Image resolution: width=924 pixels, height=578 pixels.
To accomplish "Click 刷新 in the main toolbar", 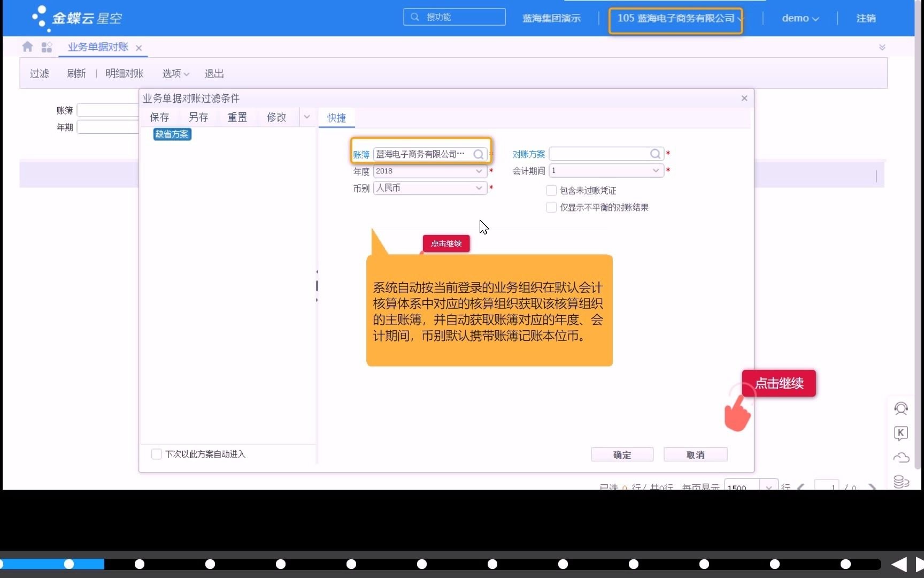I will point(76,73).
